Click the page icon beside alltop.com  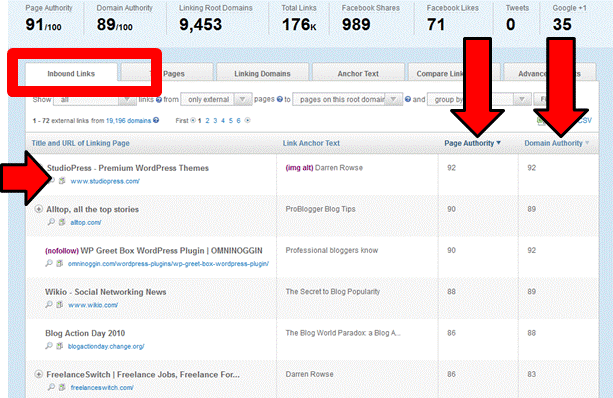[x=62, y=222]
